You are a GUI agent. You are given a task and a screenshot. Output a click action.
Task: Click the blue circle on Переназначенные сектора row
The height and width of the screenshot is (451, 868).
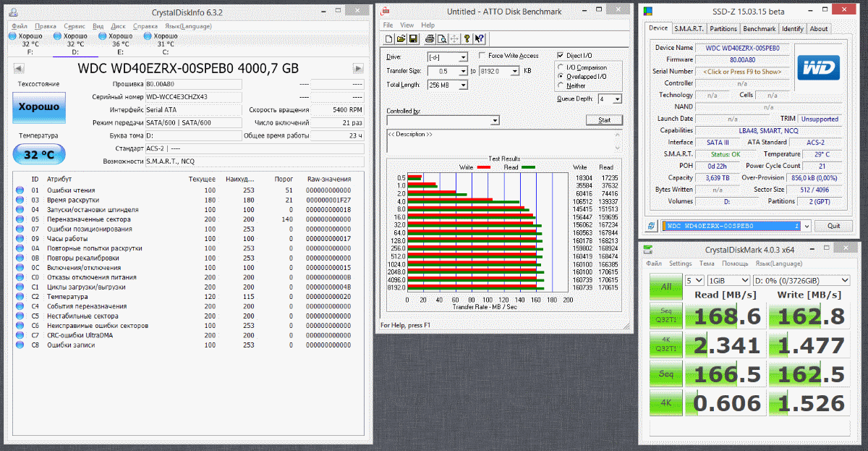click(20, 219)
